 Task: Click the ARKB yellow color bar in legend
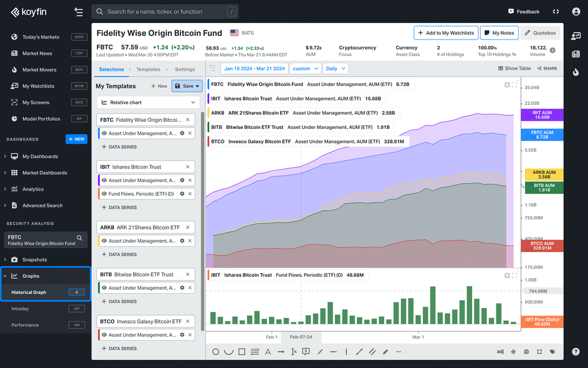pos(209,112)
